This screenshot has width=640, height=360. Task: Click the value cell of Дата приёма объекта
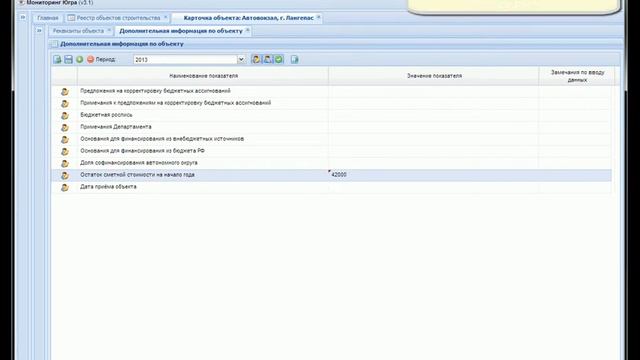433,187
